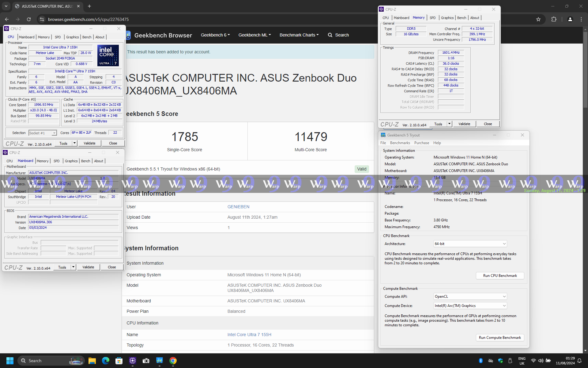Expand the Geekbench ML menu
This screenshot has width=588, height=368.
[254, 35]
